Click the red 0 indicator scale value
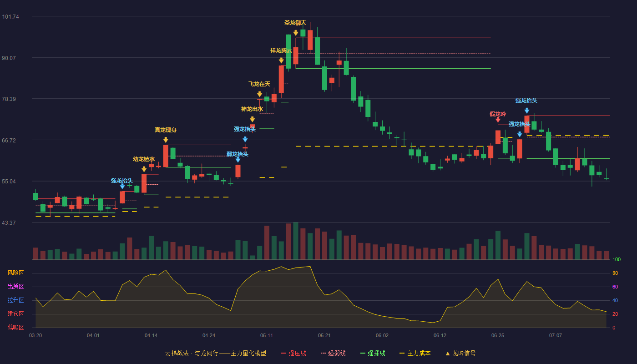The height and width of the screenshot is (364, 637). [614, 328]
